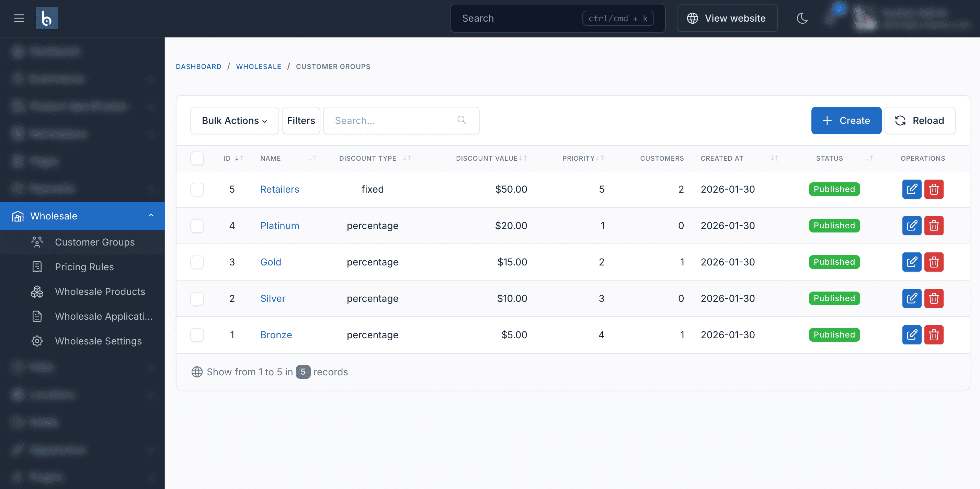
Task: Reload the customer groups table
Action: point(920,120)
